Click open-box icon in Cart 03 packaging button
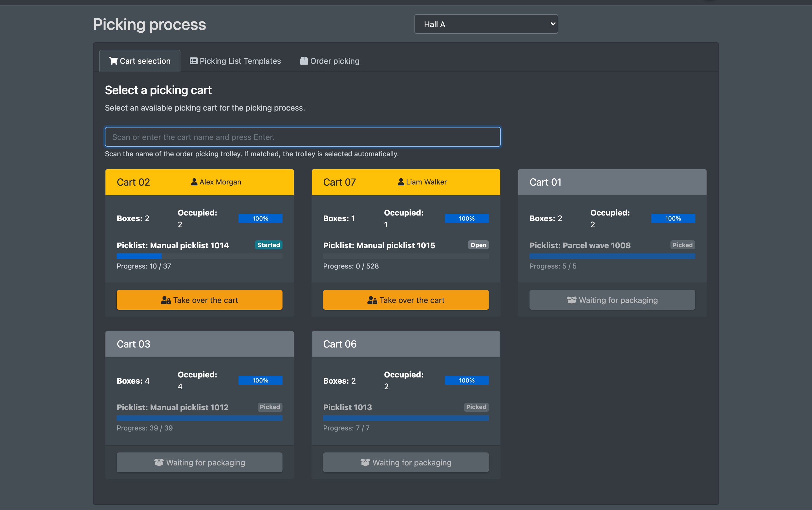812x510 pixels. 159,462
